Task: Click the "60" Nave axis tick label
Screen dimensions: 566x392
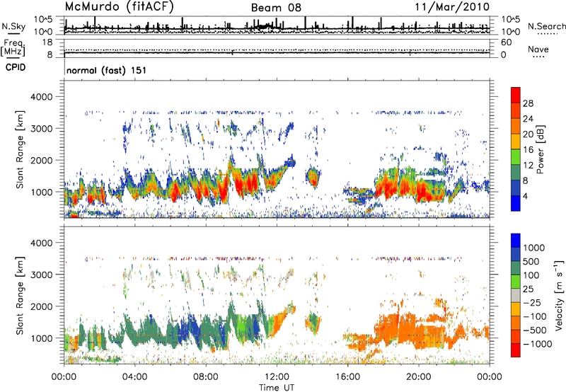Action: [506, 42]
